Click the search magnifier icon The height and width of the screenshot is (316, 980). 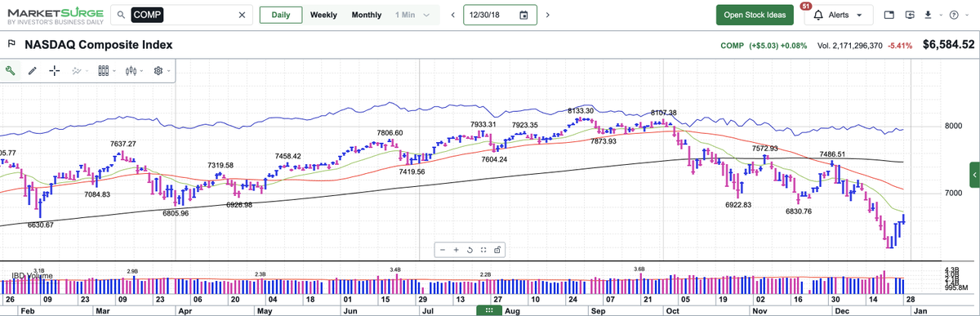[x=120, y=15]
